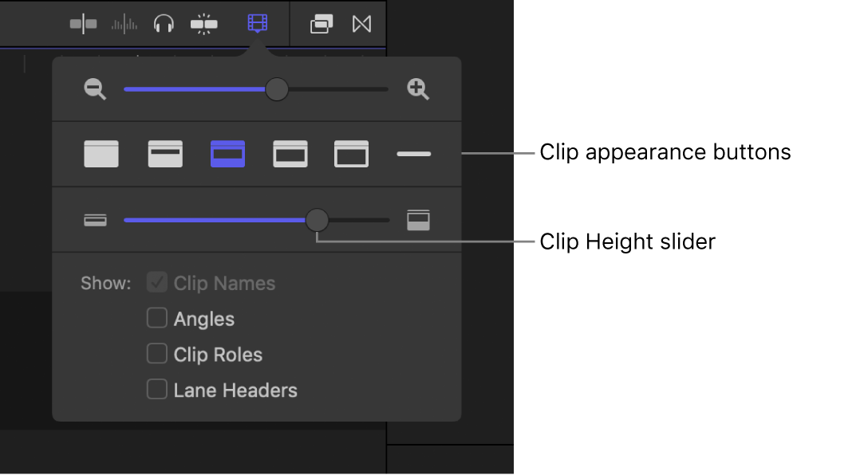Viewport: 868px width, 475px height.
Task: Turn on the Lane Headers checkbox
Action: point(157,390)
